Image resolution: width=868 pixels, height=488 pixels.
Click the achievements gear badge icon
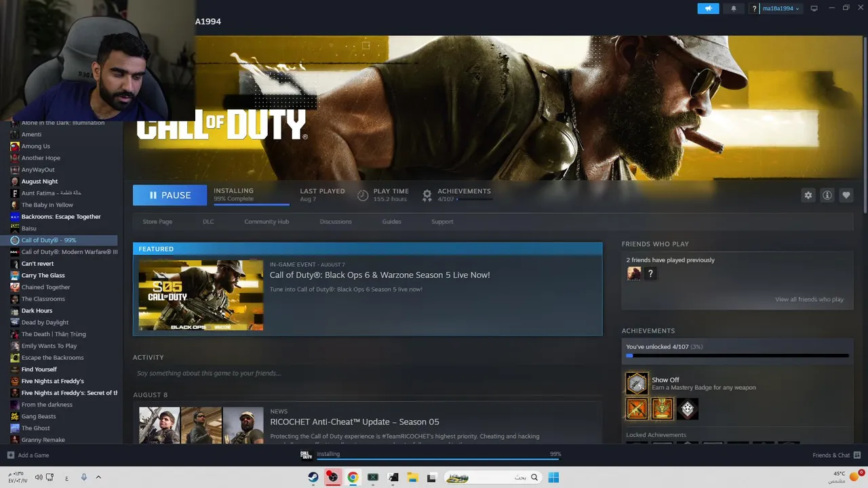click(x=427, y=195)
